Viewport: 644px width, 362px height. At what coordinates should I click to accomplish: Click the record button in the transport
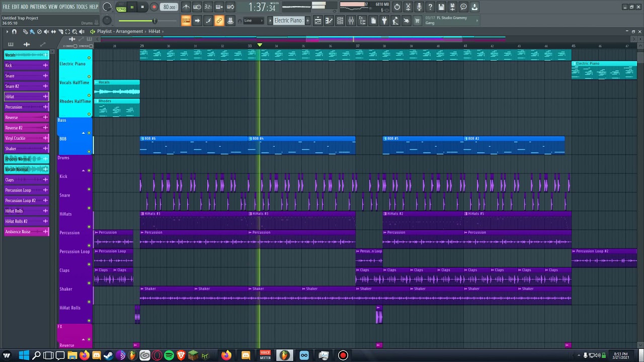pyautogui.click(x=154, y=7)
